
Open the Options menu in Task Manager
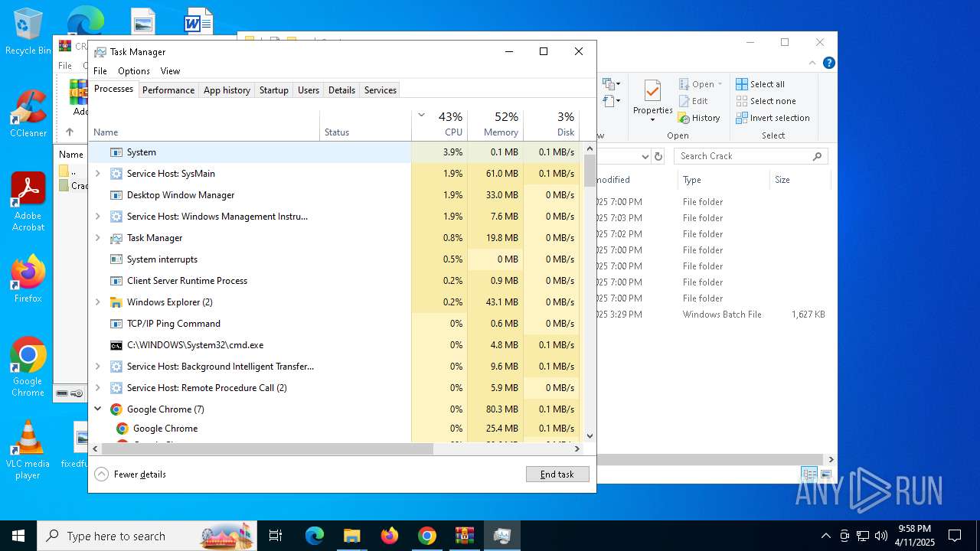click(x=134, y=71)
